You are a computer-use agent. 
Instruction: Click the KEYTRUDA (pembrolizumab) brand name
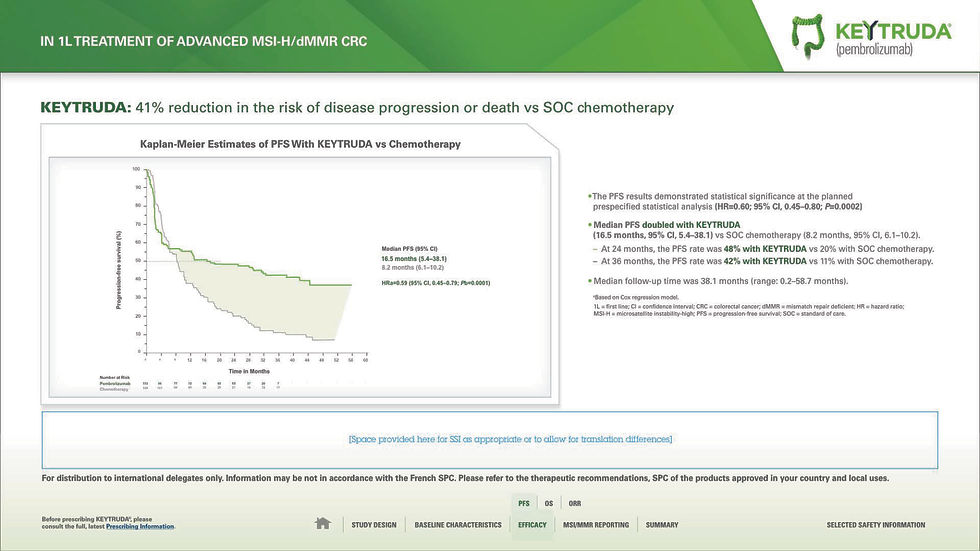pos(893,39)
